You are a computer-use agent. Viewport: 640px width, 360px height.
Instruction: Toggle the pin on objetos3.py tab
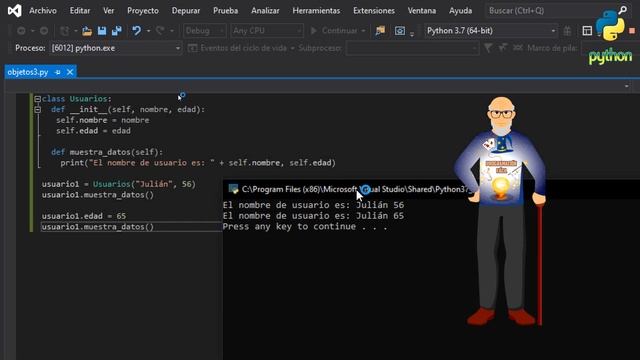pos(58,72)
